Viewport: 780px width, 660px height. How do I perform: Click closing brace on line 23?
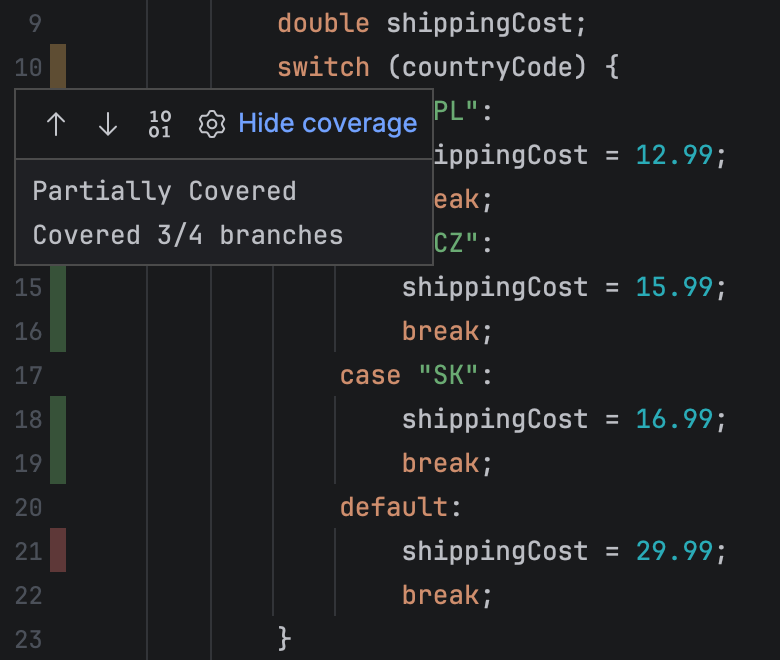pos(284,638)
